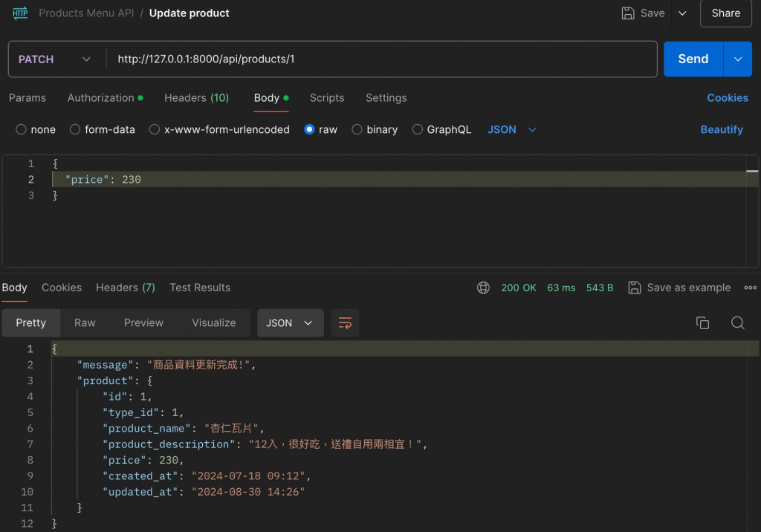Select the form-data body type
761x532 pixels.
point(75,129)
